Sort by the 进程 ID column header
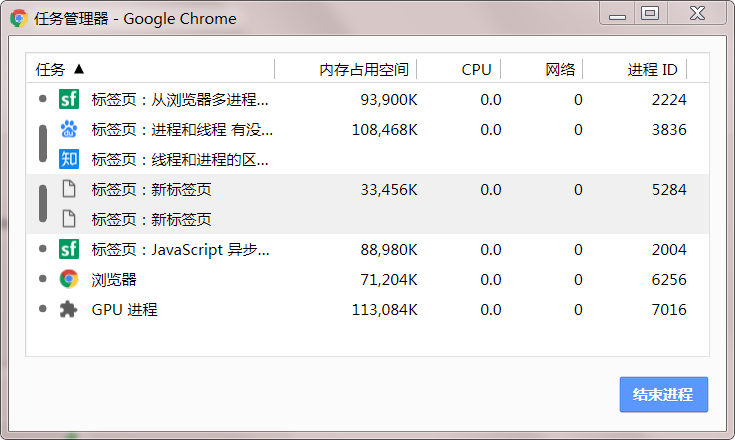This screenshot has width=735, height=440. point(652,69)
